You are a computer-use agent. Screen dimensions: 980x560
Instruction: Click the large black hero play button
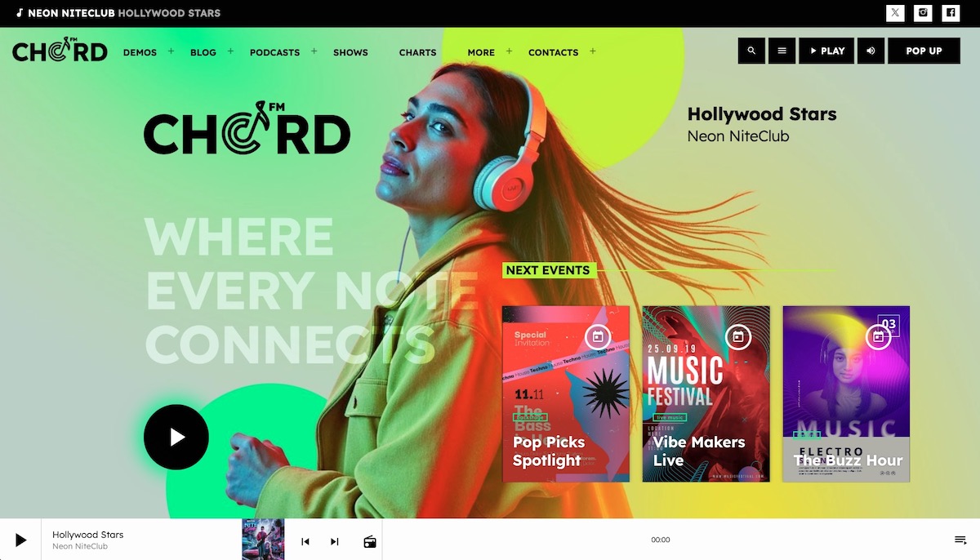point(176,438)
